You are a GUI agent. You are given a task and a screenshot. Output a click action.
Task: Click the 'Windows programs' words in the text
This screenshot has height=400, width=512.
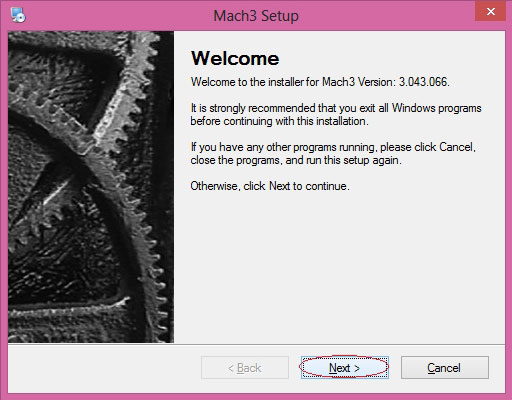click(436, 108)
